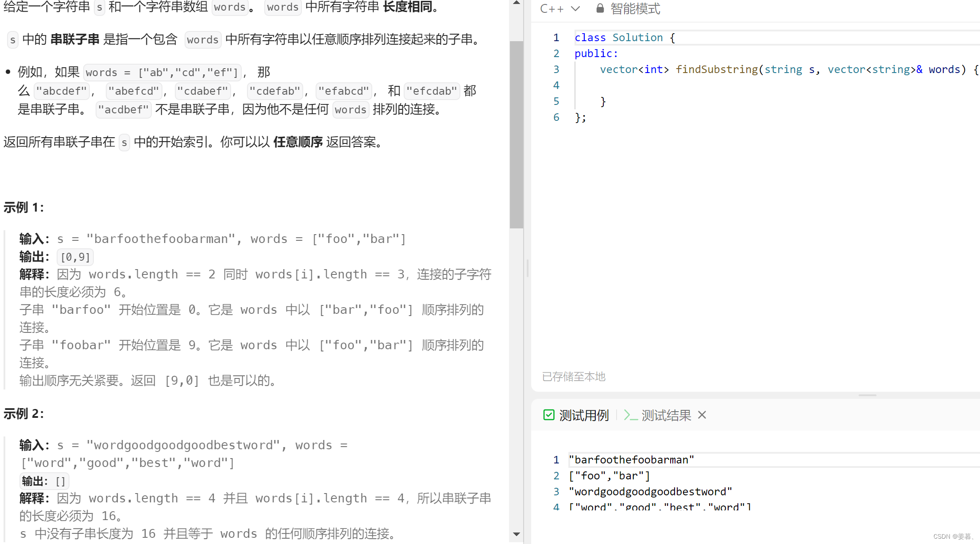980x544 pixels.
Task: Click test input ["foo","bar"] line
Action: pos(610,476)
